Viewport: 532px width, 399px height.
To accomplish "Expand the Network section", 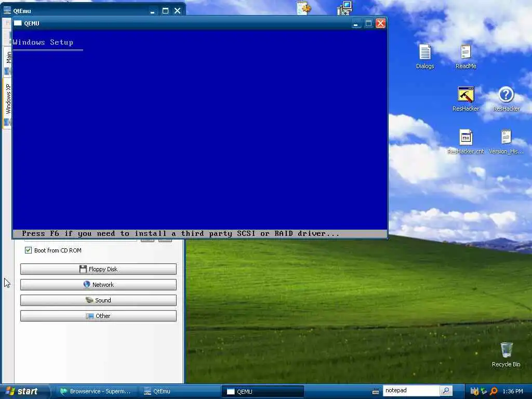I will point(98,285).
